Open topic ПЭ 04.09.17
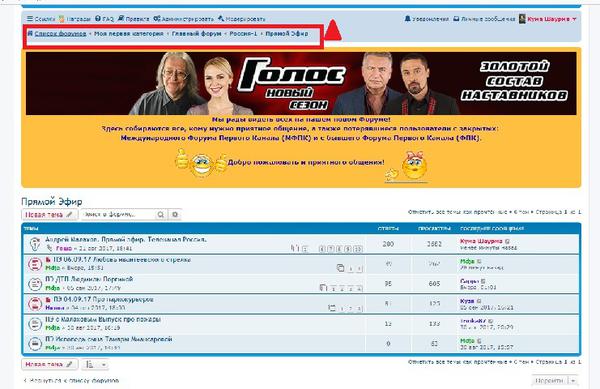This screenshot has height=389, width=600. pos(103,299)
